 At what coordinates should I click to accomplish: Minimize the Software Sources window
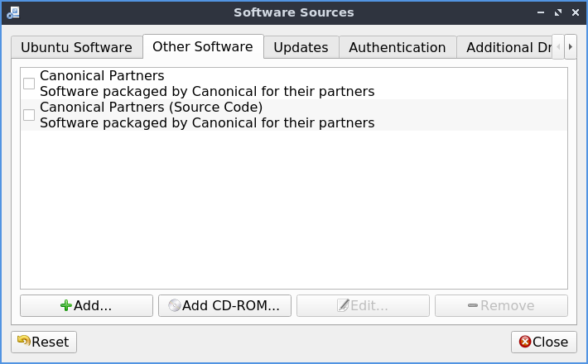point(542,12)
